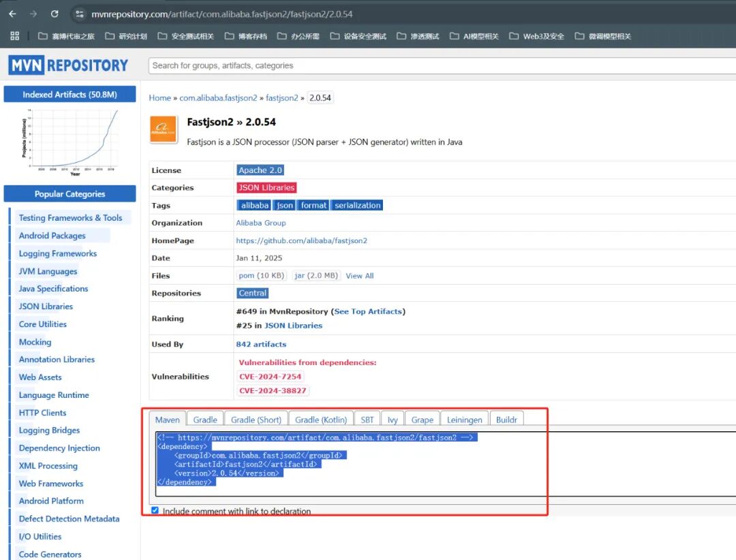The width and height of the screenshot is (736, 560).
Task: Open CVE-2024-38827 vulnerability link
Action: click(273, 390)
